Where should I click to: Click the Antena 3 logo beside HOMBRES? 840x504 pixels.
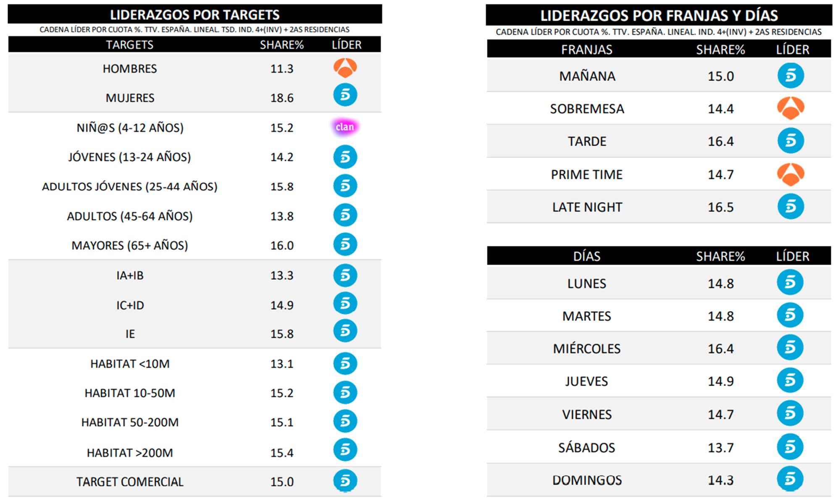[345, 68]
